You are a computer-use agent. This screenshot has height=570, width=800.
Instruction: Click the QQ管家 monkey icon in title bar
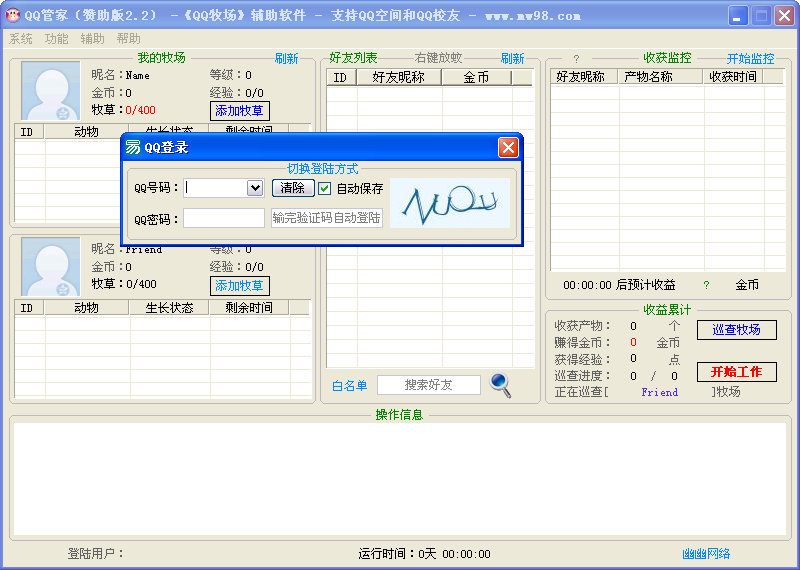pos(12,15)
